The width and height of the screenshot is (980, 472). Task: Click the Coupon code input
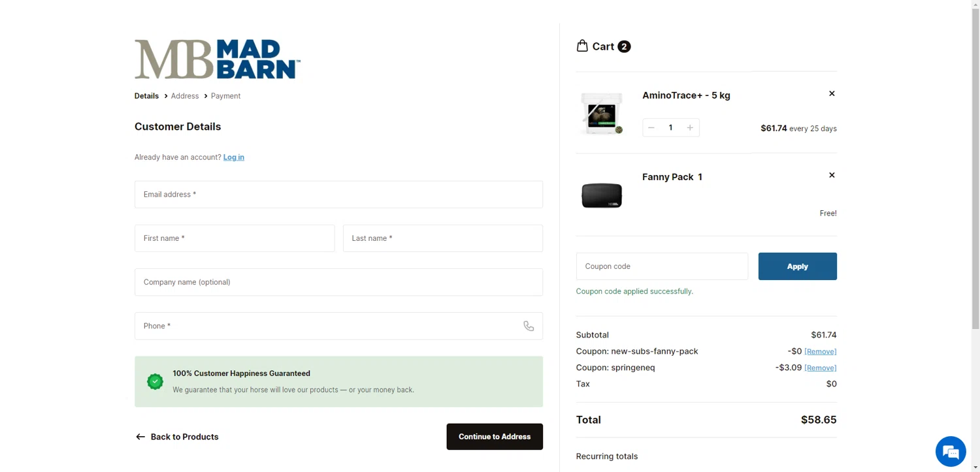click(662, 266)
